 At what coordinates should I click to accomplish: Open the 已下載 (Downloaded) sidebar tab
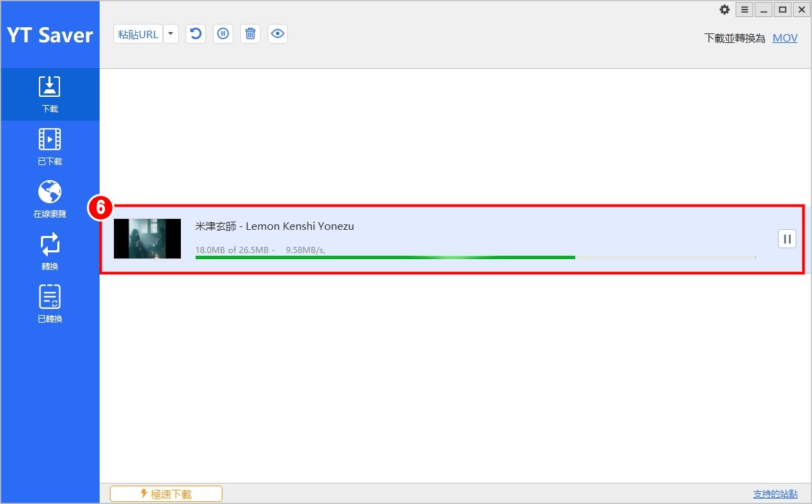(x=50, y=147)
